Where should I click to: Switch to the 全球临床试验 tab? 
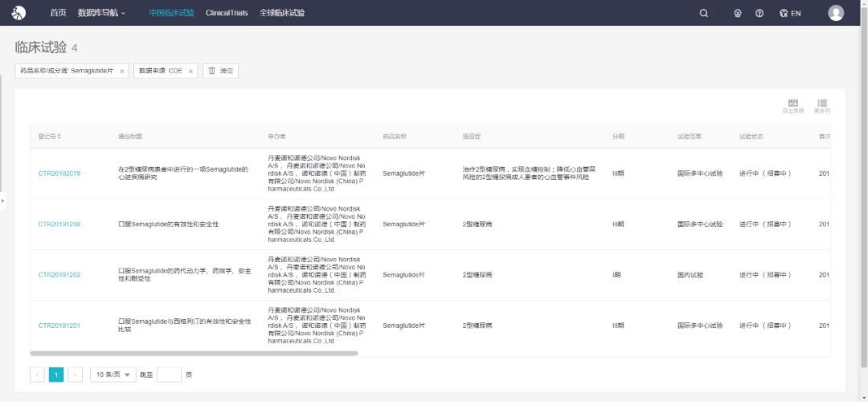(x=282, y=13)
